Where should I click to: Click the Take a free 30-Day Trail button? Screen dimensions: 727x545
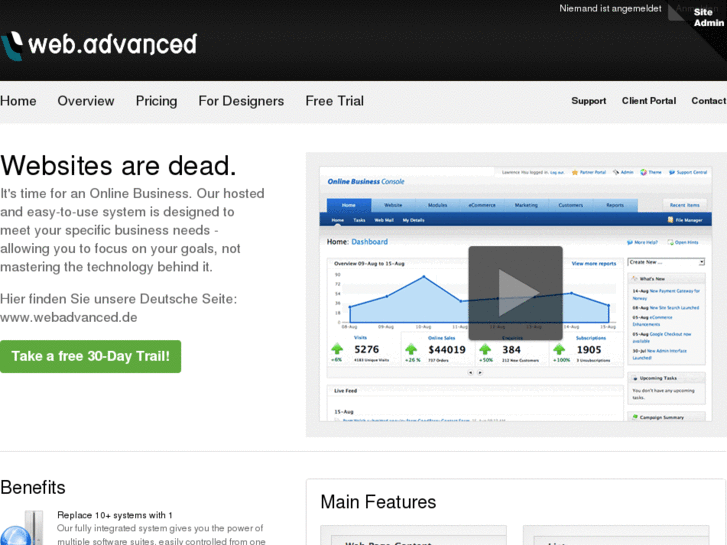[90, 356]
